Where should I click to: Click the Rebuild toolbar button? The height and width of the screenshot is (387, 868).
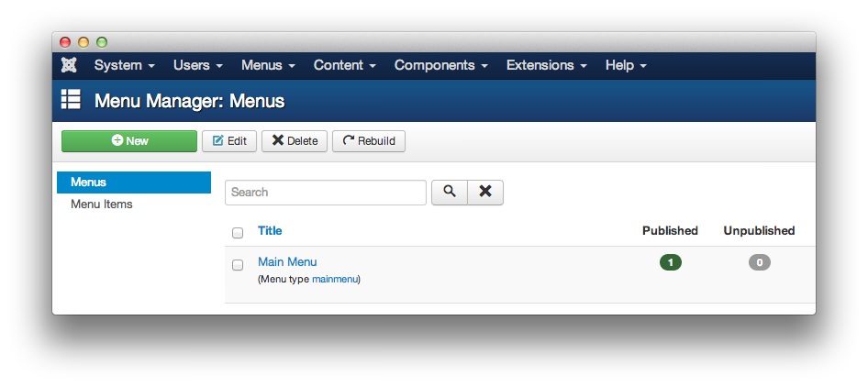pos(369,141)
